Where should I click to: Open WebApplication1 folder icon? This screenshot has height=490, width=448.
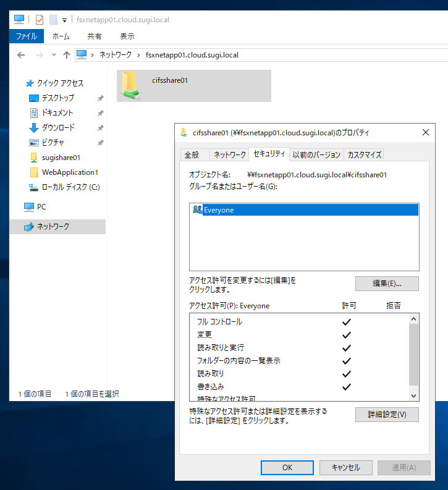click(34, 172)
